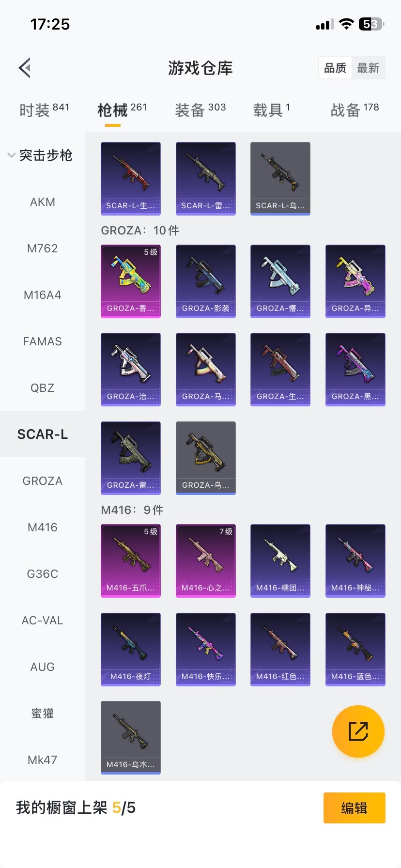This screenshot has width=401, height=868.
Task: Tap the orange share export floating icon
Action: [x=358, y=731]
